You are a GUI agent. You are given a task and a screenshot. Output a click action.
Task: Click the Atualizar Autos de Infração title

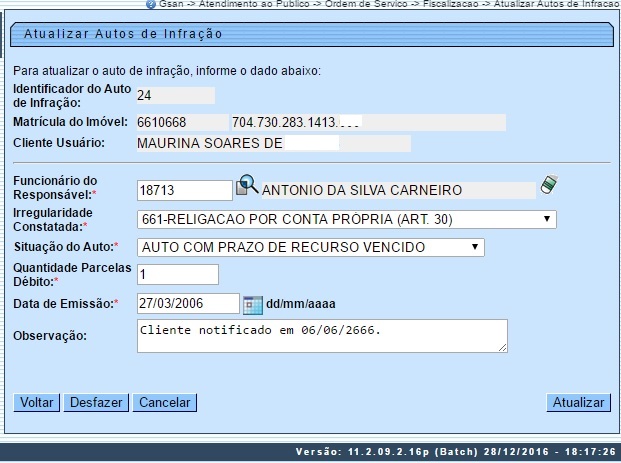(x=123, y=34)
